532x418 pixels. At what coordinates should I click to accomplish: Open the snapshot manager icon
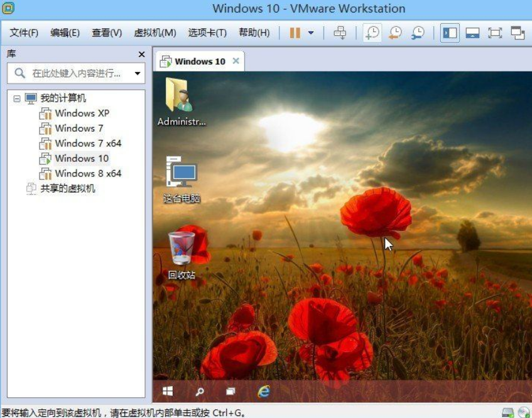(x=418, y=33)
